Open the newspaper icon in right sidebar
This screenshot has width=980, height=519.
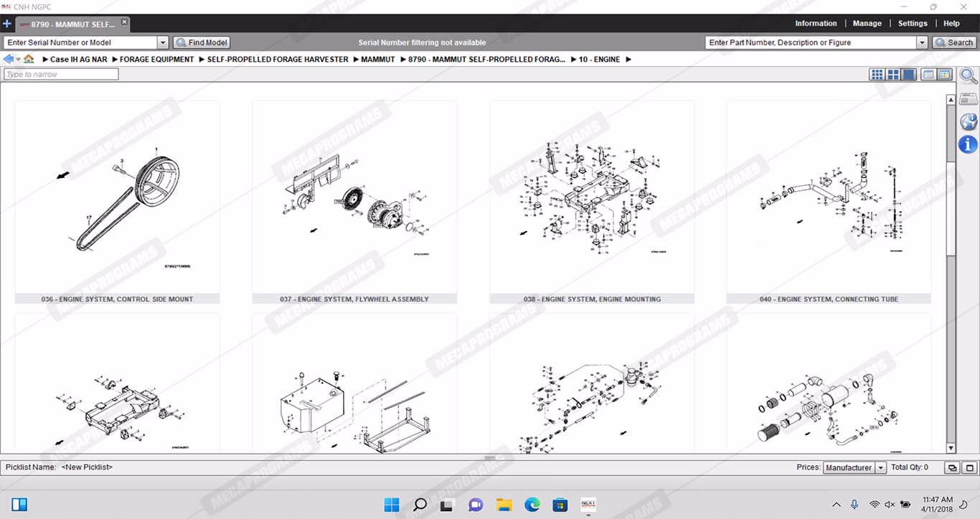click(968, 99)
